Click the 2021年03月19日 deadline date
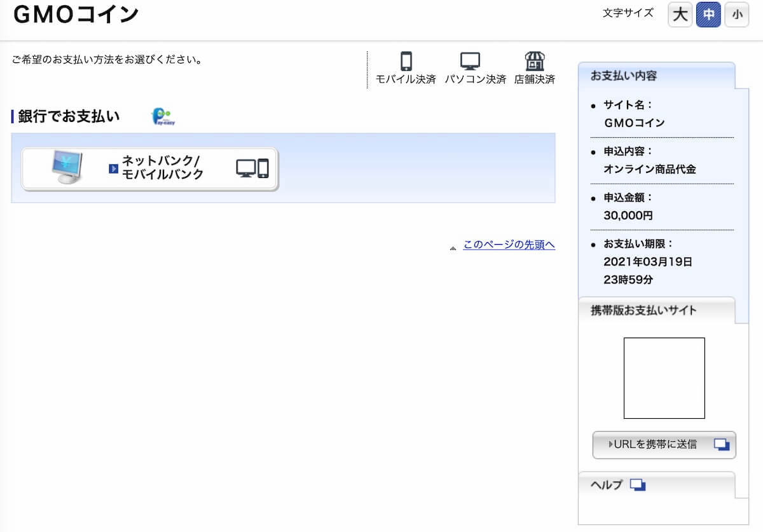The width and height of the screenshot is (763, 532). point(648,262)
